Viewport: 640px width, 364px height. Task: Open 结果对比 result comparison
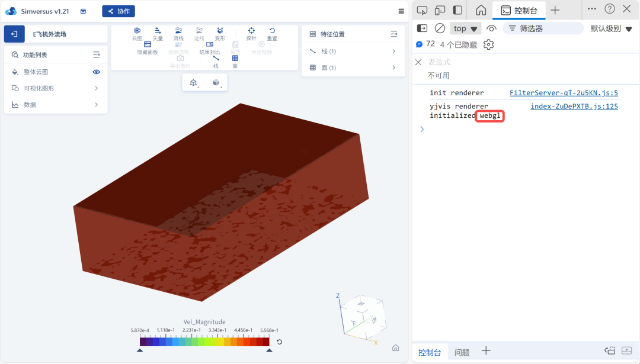click(x=209, y=47)
